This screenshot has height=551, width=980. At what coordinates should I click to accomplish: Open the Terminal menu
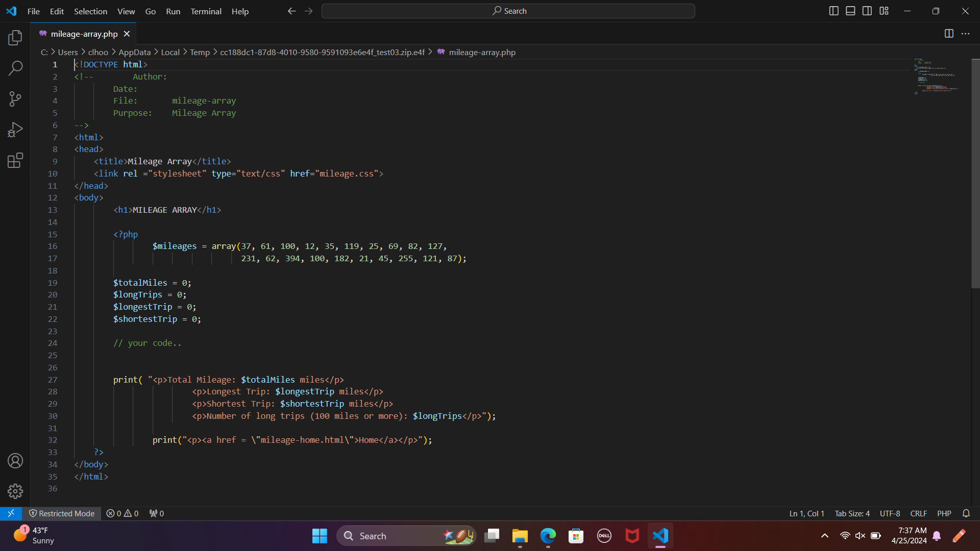[206, 11]
